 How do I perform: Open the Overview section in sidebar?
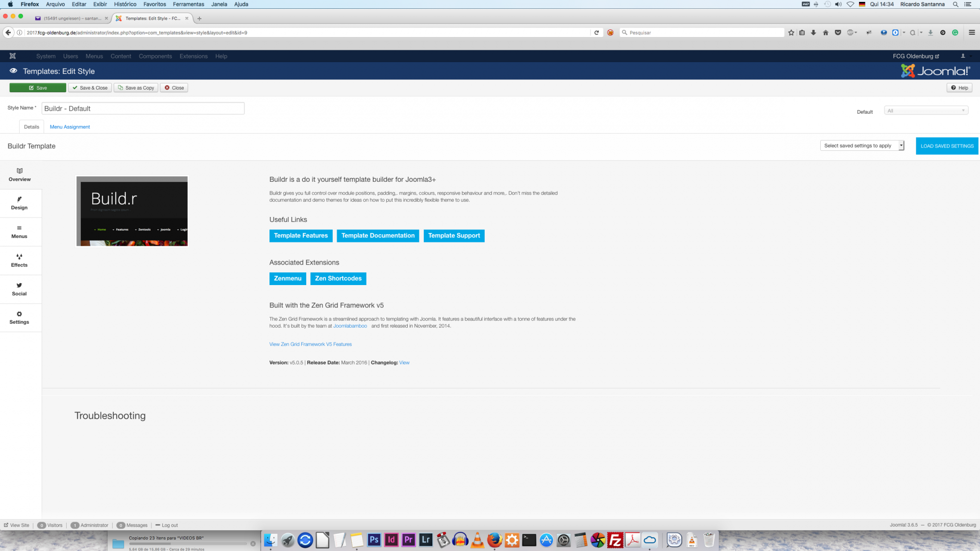point(20,175)
